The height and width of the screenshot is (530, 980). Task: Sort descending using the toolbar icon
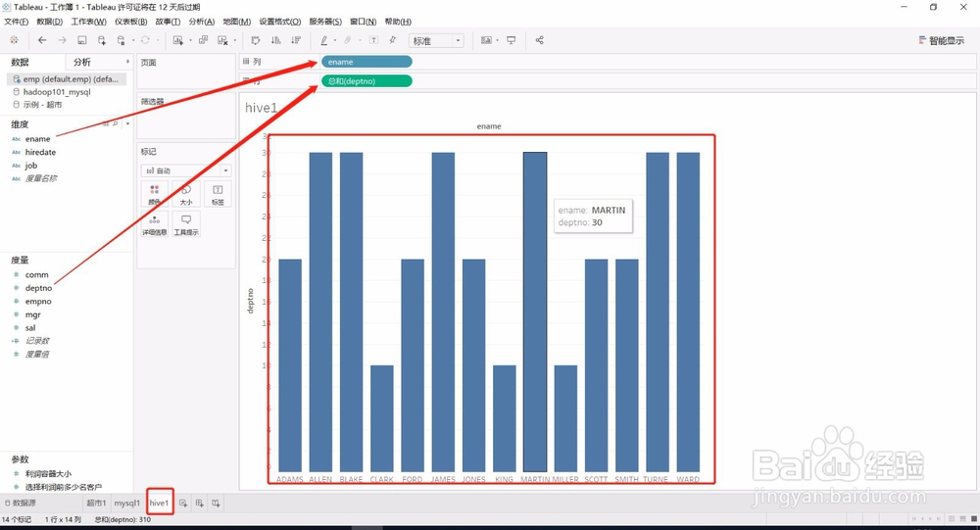tap(296, 40)
